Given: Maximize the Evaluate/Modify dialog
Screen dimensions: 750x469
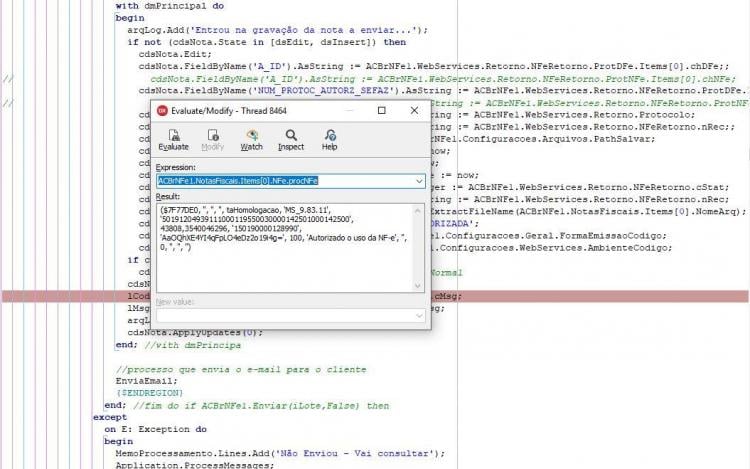Looking at the screenshot, I should [x=382, y=110].
